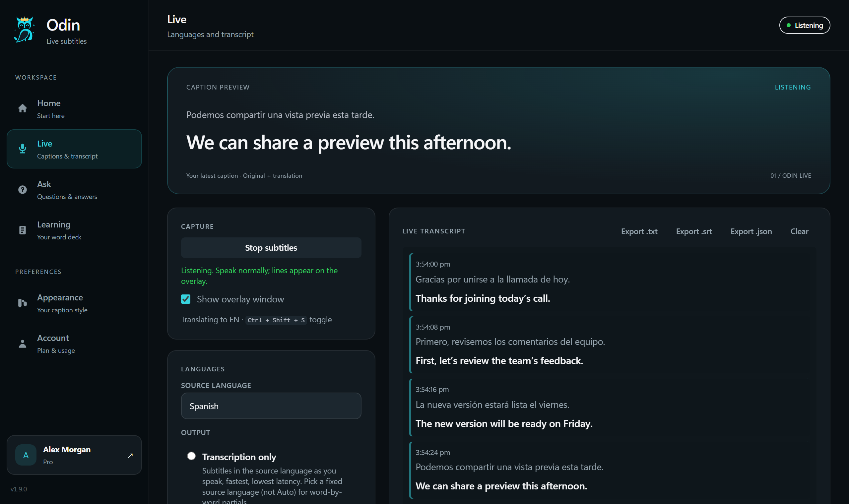The image size is (849, 504).
Task: Click the large caption preview translation text
Action: pyautogui.click(x=349, y=143)
